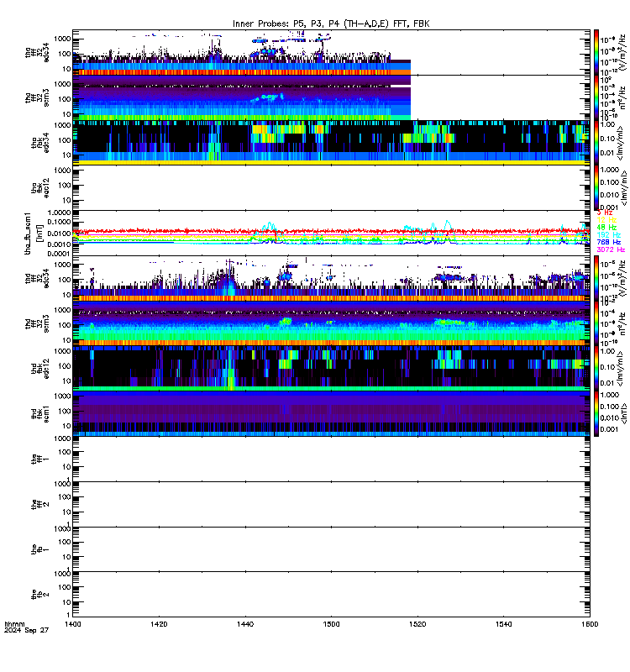Click the "tha fff 32 edc34" panel label
The width and height of the screenshot is (630, 672).
[37, 53]
